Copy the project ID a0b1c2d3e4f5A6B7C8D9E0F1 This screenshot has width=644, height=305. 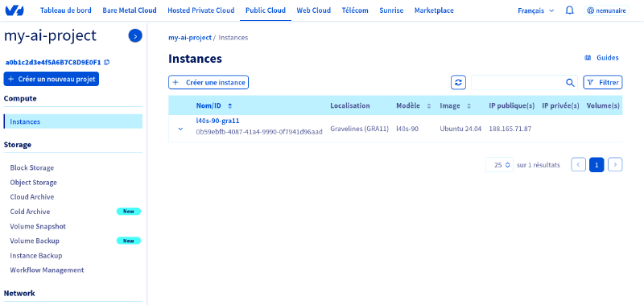coord(107,63)
